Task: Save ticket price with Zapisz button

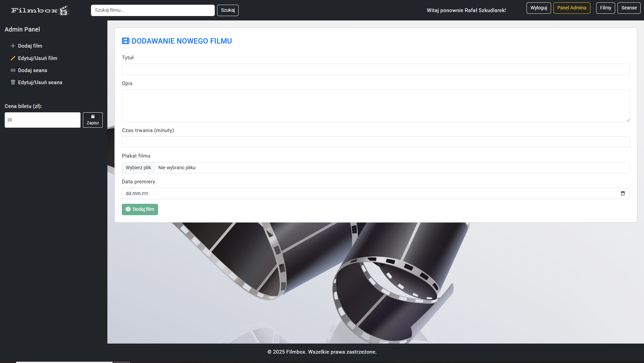Action: click(93, 120)
